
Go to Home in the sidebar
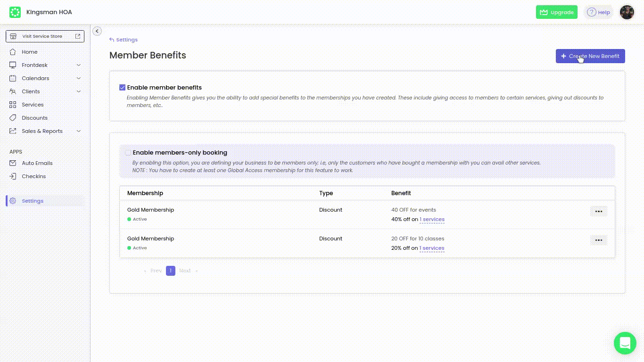pyautogui.click(x=29, y=52)
